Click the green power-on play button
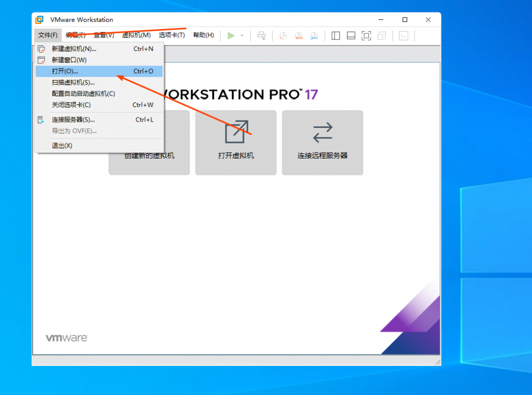 tap(231, 35)
